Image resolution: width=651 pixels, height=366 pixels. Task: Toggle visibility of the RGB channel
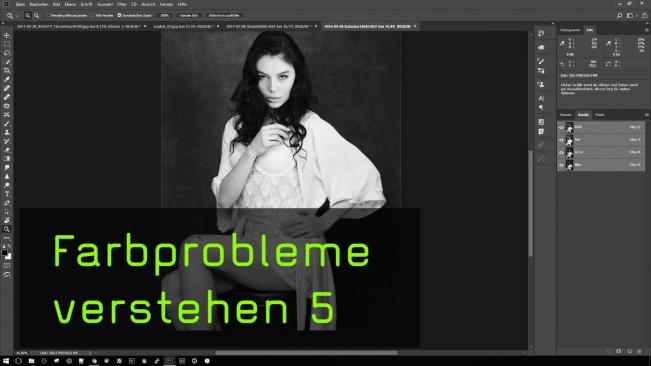click(x=561, y=127)
